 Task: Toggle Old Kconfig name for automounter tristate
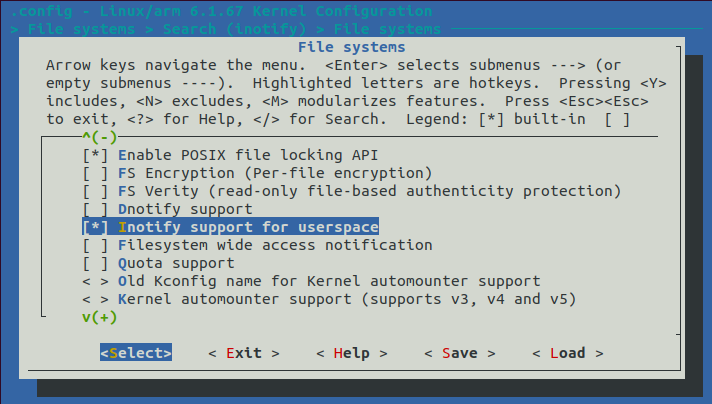coord(95,282)
